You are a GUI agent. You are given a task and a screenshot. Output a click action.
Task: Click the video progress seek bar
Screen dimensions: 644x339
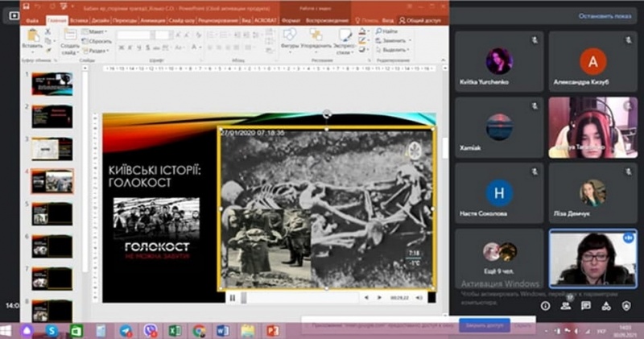click(298, 297)
